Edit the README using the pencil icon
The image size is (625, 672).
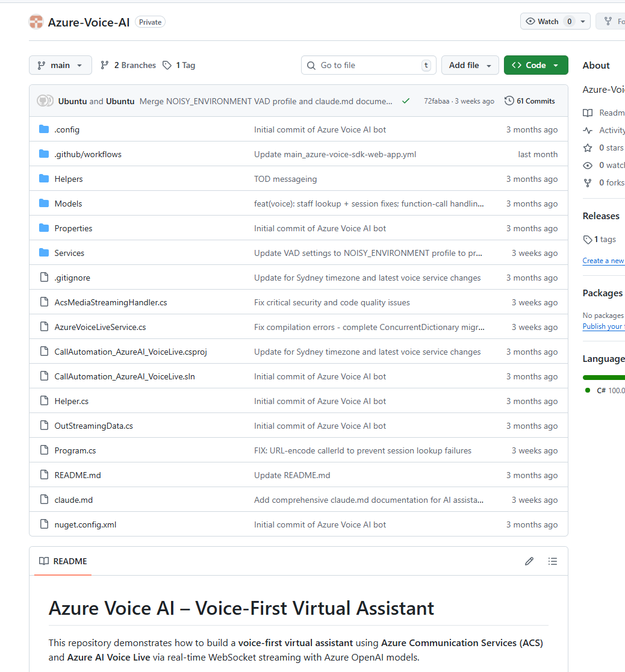(529, 561)
